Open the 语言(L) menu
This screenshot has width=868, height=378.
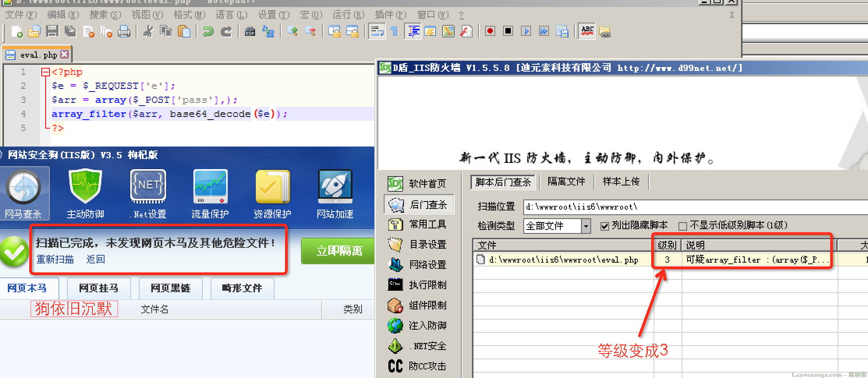[231, 15]
